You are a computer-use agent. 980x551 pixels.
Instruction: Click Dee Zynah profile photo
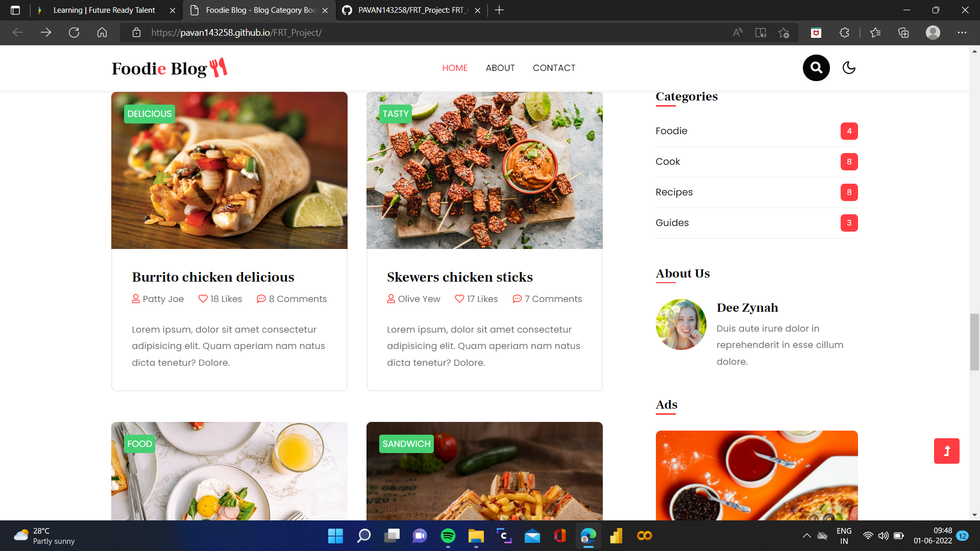[x=681, y=324]
